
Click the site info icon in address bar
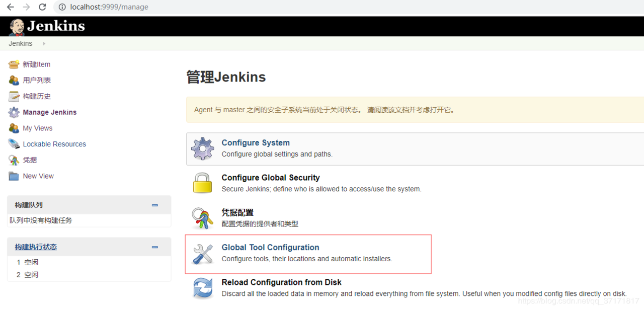(62, 7)
